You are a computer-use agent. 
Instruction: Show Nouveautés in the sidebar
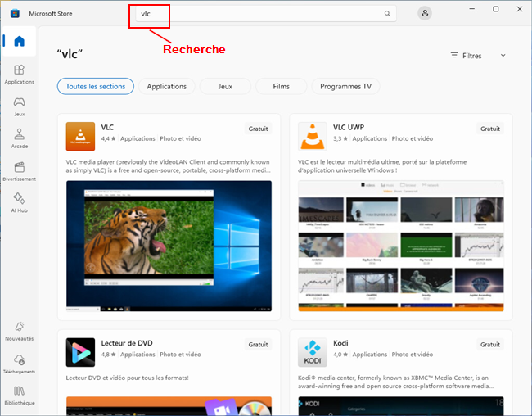coord(20,331)
